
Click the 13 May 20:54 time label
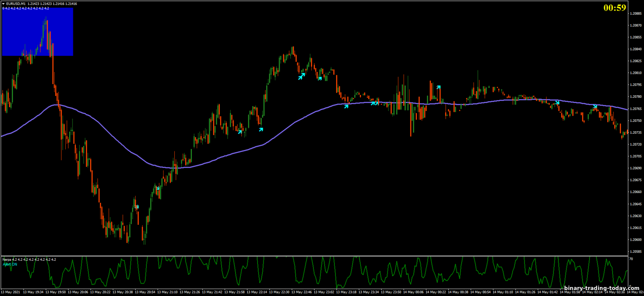[x=145, y=292]
